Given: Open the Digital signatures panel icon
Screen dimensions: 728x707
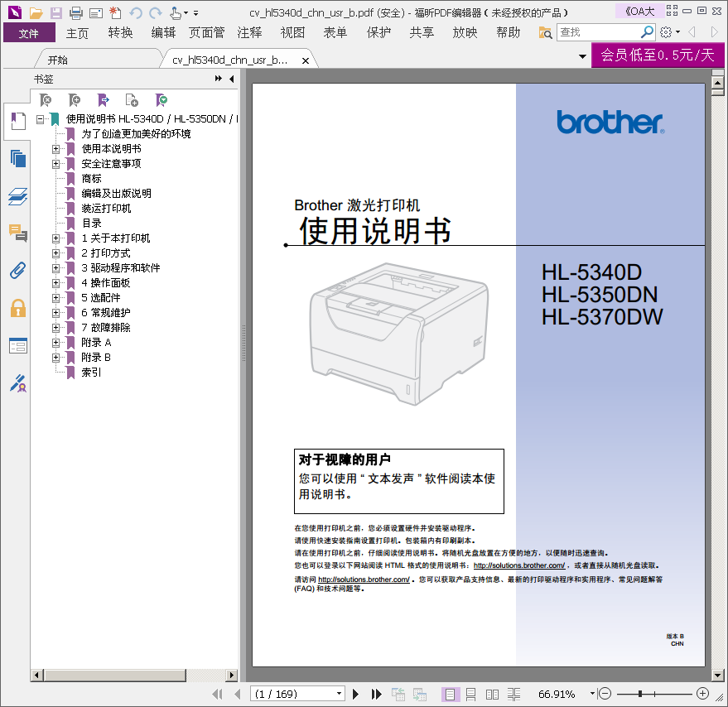Looking at the screenshot, I should pos(17,383).
